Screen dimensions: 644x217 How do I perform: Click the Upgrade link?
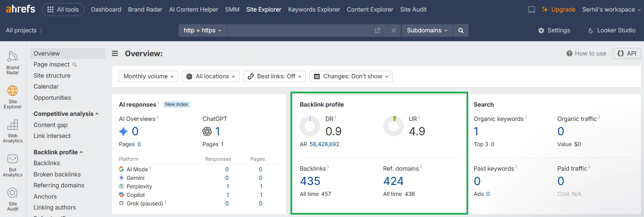[558, 10]
